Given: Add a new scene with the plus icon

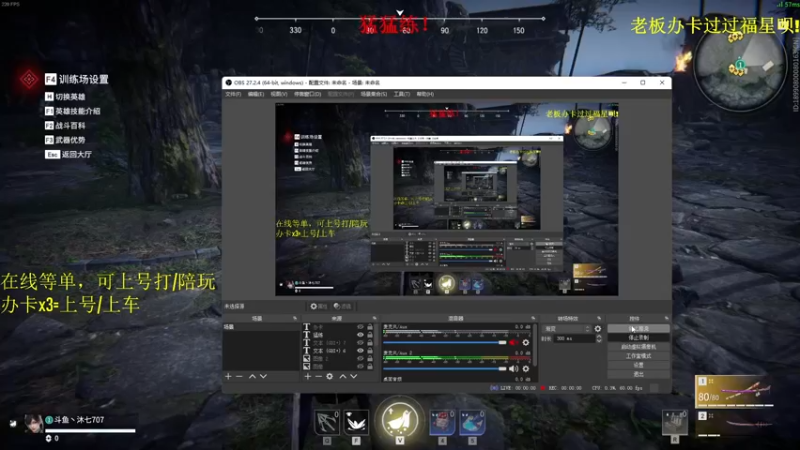Looking at the screenshot, I should [228, 376].
